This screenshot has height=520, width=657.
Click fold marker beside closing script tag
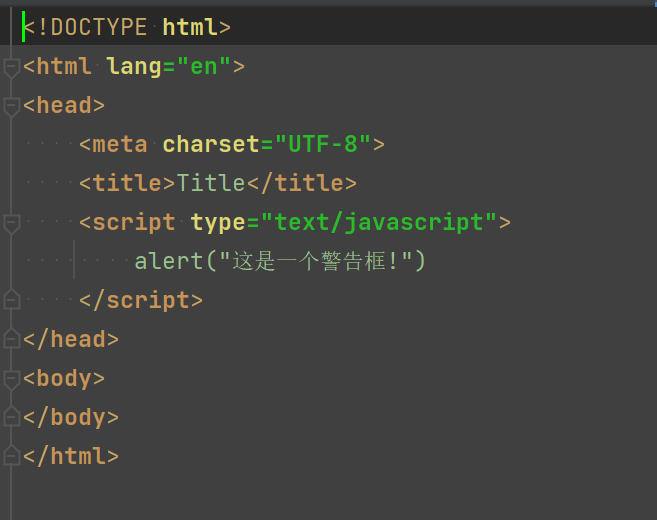point(11,300)
